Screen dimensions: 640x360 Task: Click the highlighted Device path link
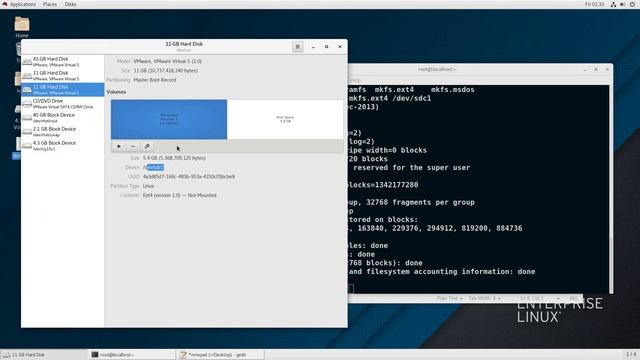click(x=153, y=167)
